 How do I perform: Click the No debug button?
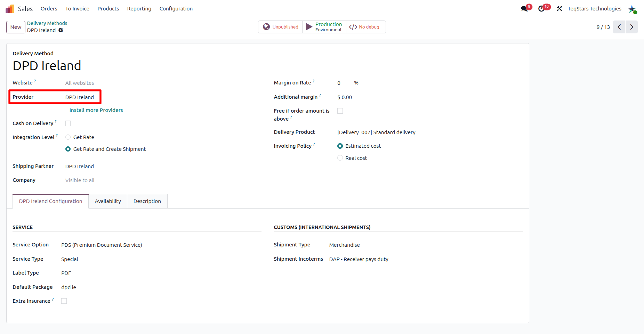(x=366, y=27)
